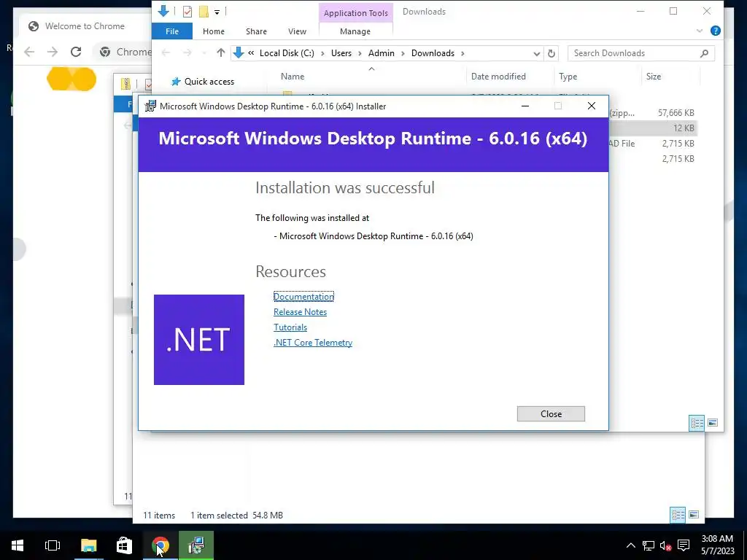The width and height of the screenshot is (747, 560).
Task: Expand the ribbon using the chevron
Action: coord(700,31)
